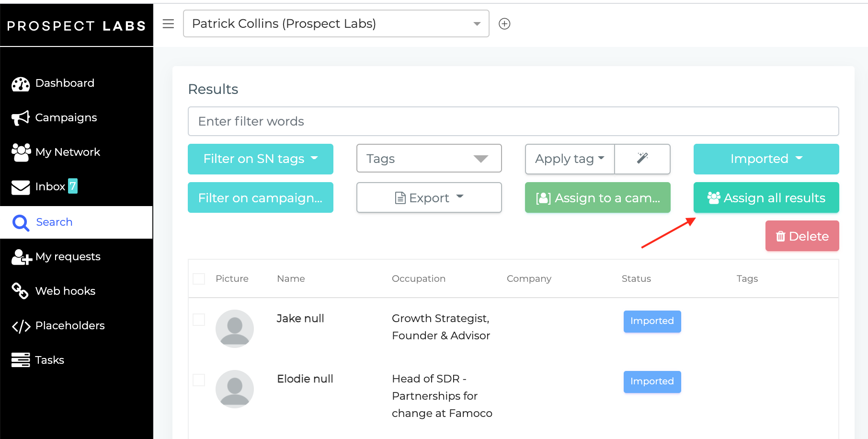The height and width of the screenshot is (439, 868).
Task: Click the plus circle add account icon
Action: 504,23
